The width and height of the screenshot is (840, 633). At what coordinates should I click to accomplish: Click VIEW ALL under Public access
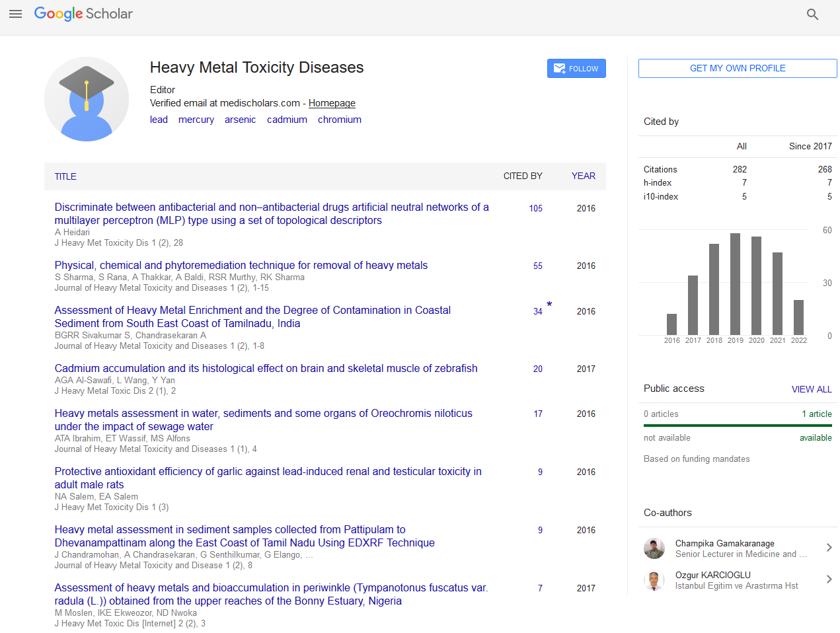coord(811,389)
